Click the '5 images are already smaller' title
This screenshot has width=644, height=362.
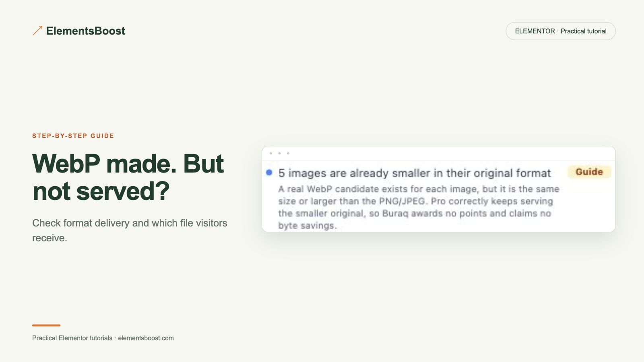click(x=414, y=173)
